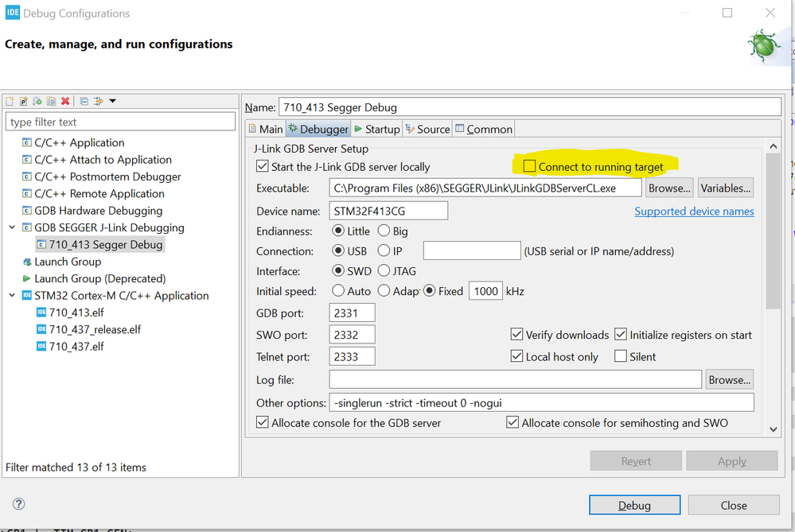Focus the type filter text field
The image size is (795, 532).
tap(121, 122)
